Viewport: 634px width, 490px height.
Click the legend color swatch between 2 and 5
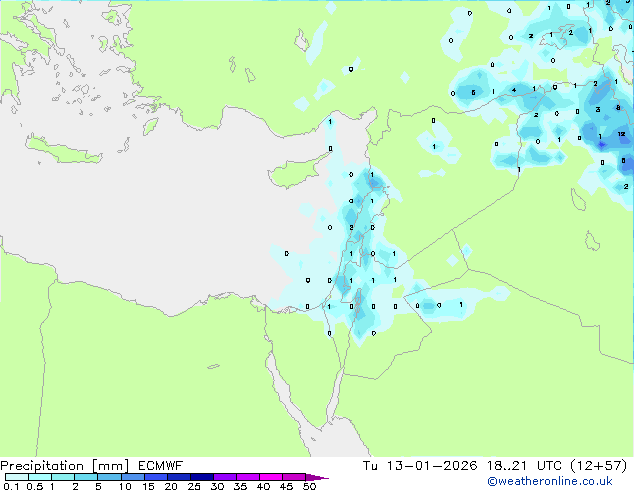point(86,477)
